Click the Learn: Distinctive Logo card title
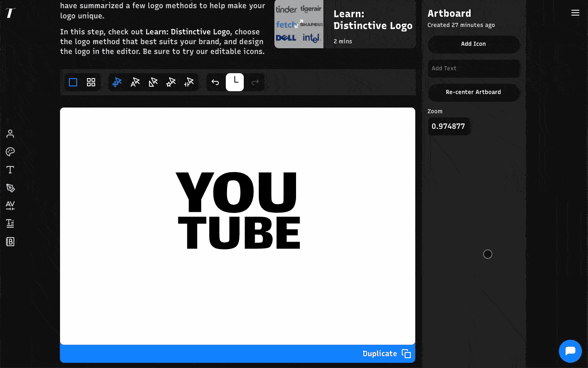 click(x=373, y=20)
